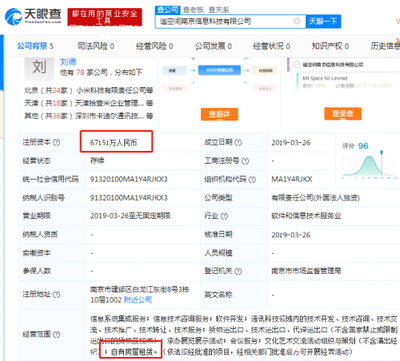Click the MA1Y4RJKX organization code value
The image size is (400, 361).
(292, 179)
